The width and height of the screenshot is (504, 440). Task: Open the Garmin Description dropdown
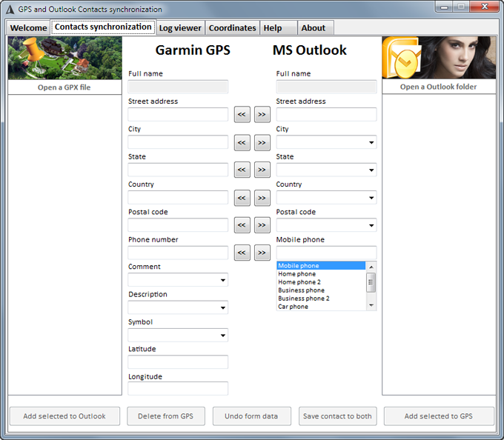coord(223,307)
